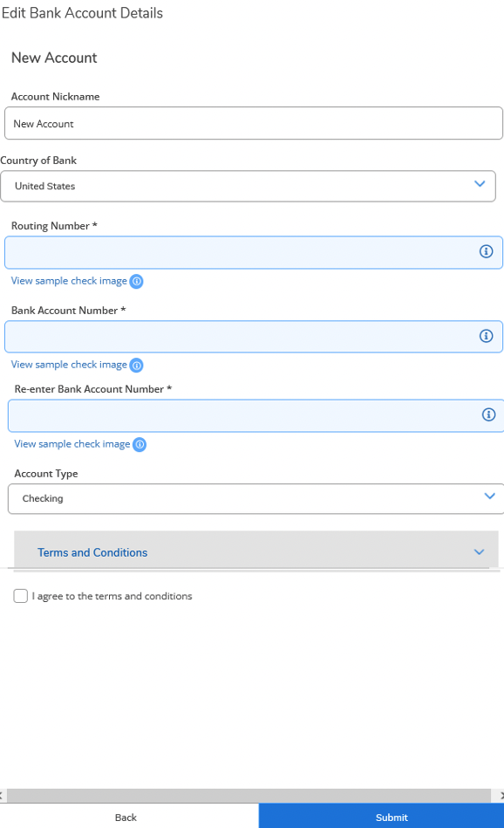Tick the agree to terms and conditions checkbox
This screenshot has height=828, width=504.
[21, 596]
